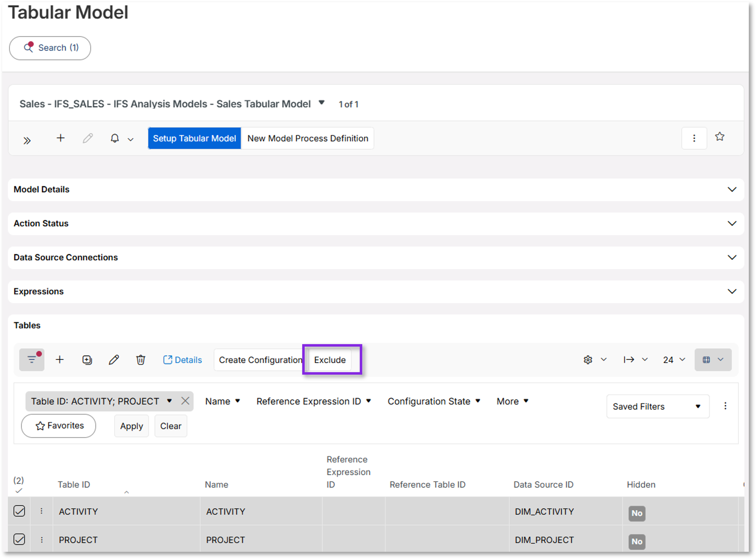Open the Configuration State filter
Image resolution: width=756 pixels, height=559 pixels.
coord(434,401)
